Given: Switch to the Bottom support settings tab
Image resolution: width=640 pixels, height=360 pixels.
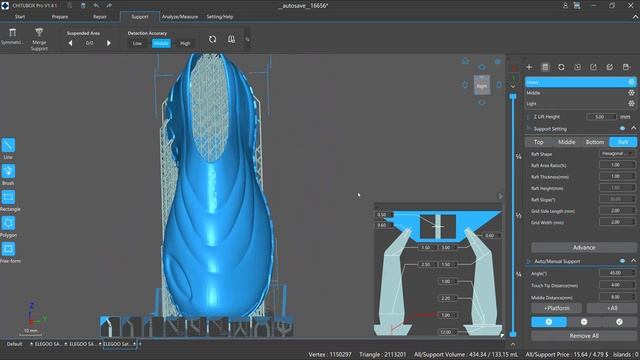Looking at the screenshot, I should click(x=595, y=142).
